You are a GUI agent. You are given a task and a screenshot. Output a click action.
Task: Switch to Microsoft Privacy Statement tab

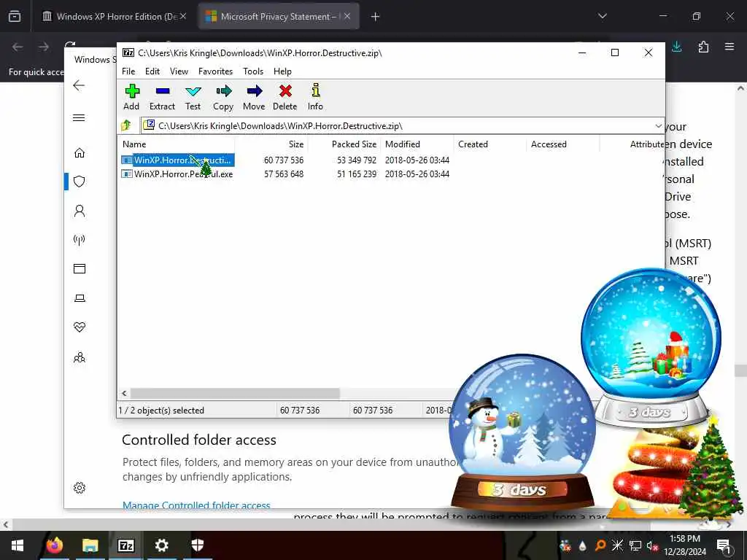279,17
